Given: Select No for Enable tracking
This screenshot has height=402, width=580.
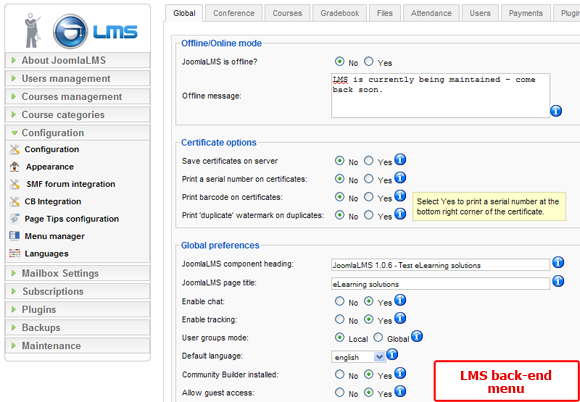Looking at the screenshot, I should (339, 319).
